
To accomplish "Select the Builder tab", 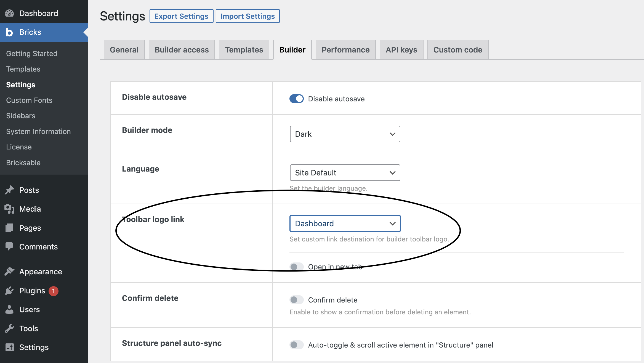I will pos(292,50).
